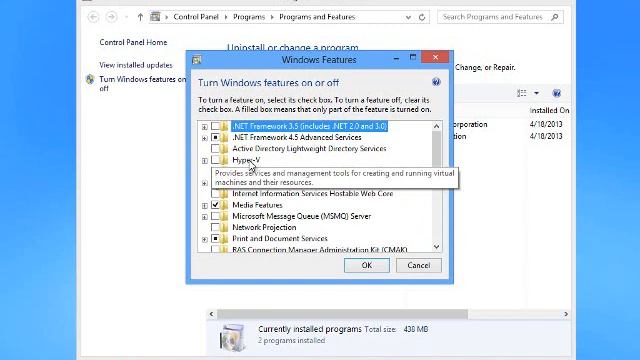Check Active Directory Lightweight Directory Services box

(215, 149)
